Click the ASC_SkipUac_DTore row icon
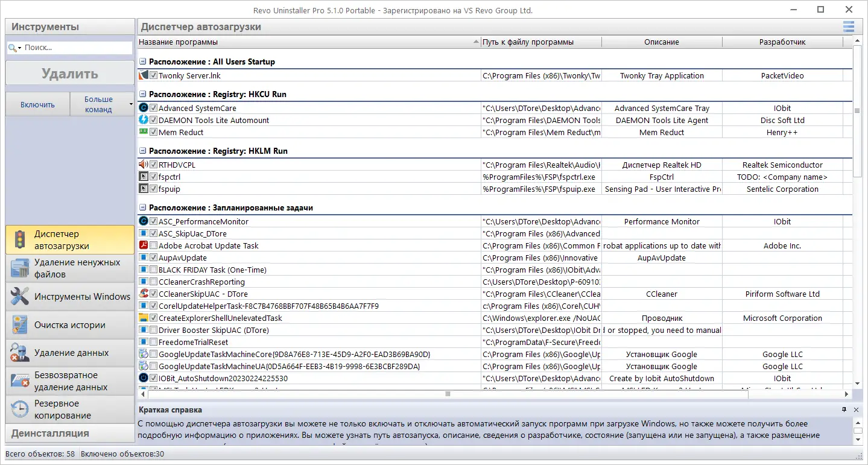Viewport: 868px width, 465px height. coord(144,233)
